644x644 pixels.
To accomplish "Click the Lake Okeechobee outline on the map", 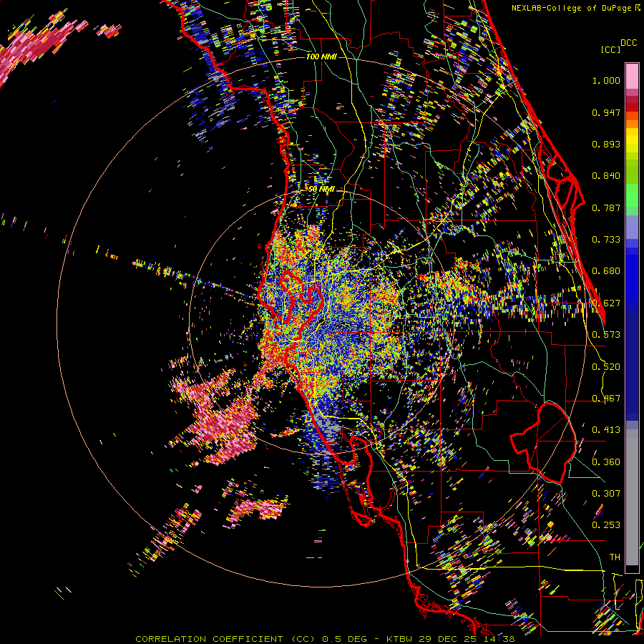I will tap(542, 443).
